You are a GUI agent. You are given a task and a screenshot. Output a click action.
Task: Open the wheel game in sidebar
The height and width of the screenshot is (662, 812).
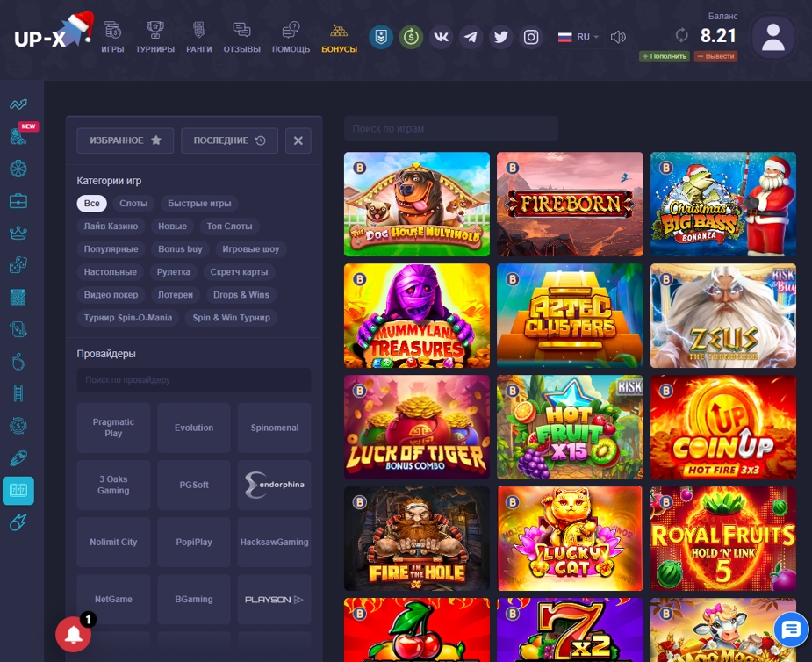coord(18,169)
